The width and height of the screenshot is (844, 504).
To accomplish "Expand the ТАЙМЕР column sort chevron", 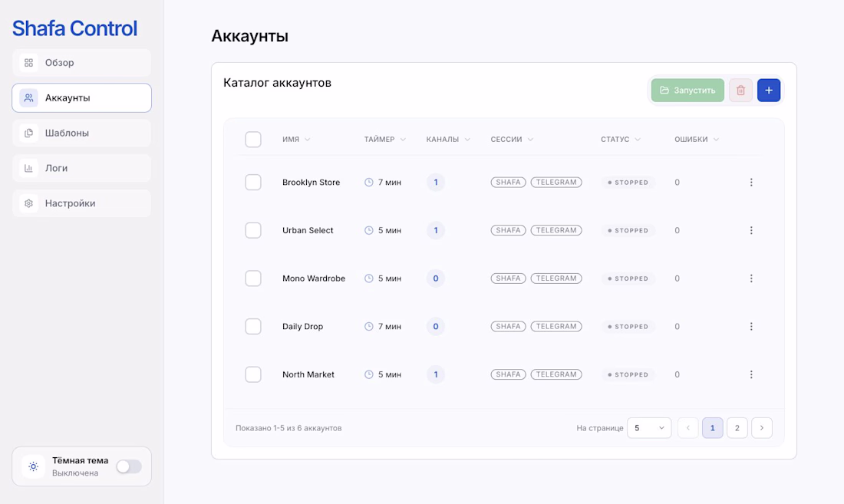I will (x=403, y=140).
